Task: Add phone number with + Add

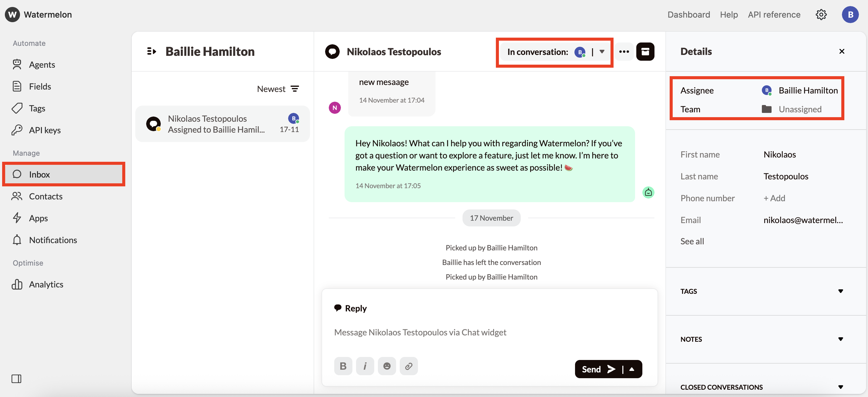Action: [x=774, y=198]
